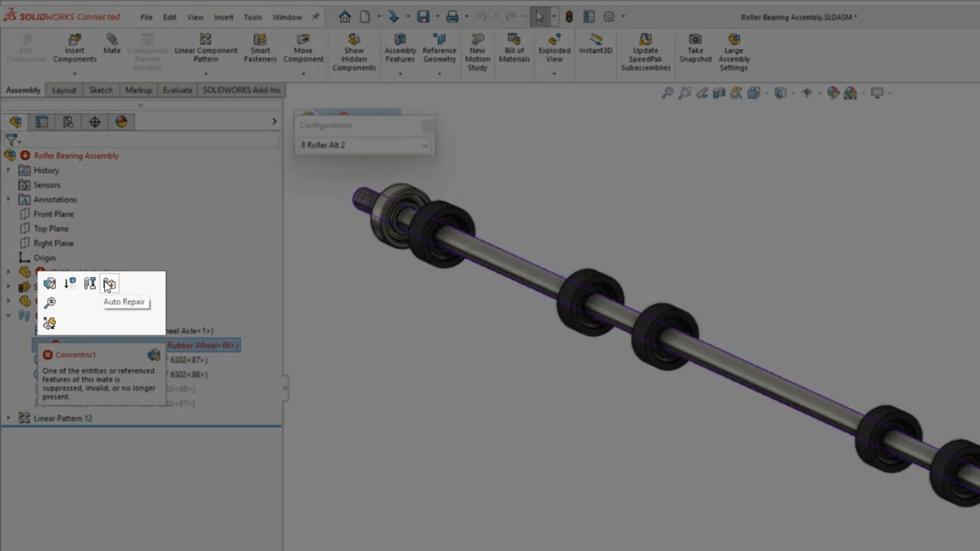Image resolution: width=980 pixels, height=551 pixels.
Task: Toggle the Section View in heads-up toolbar
Action: (x=718, y=93)
